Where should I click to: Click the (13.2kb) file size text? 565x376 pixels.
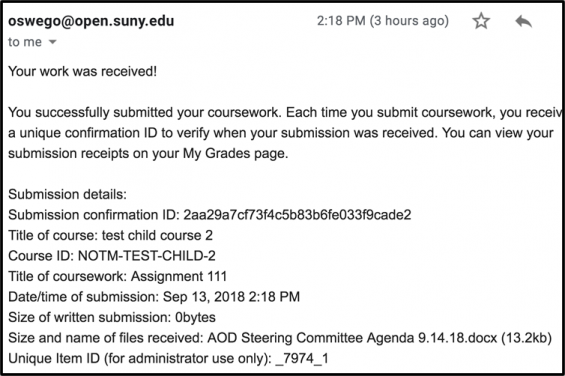pyautogui.click(x=526, y=338)
